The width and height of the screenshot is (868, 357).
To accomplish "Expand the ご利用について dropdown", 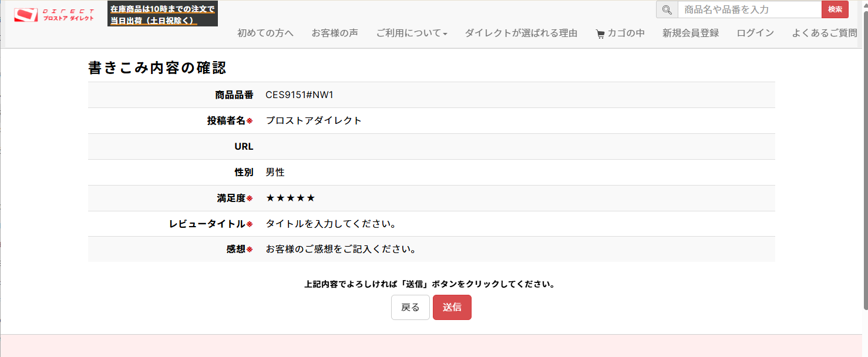I will coord(412,33).
